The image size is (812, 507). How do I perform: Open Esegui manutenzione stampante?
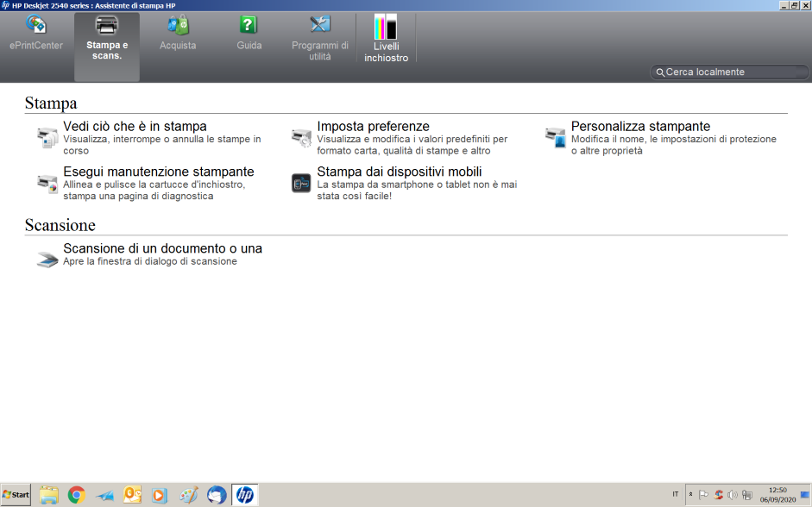158,172
